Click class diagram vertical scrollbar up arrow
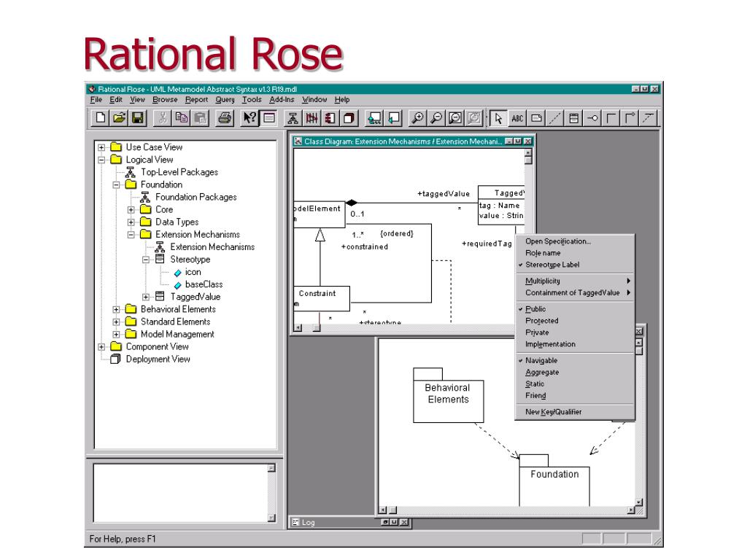The height and width of the screenshot is (560, 747). click(528, 152)
